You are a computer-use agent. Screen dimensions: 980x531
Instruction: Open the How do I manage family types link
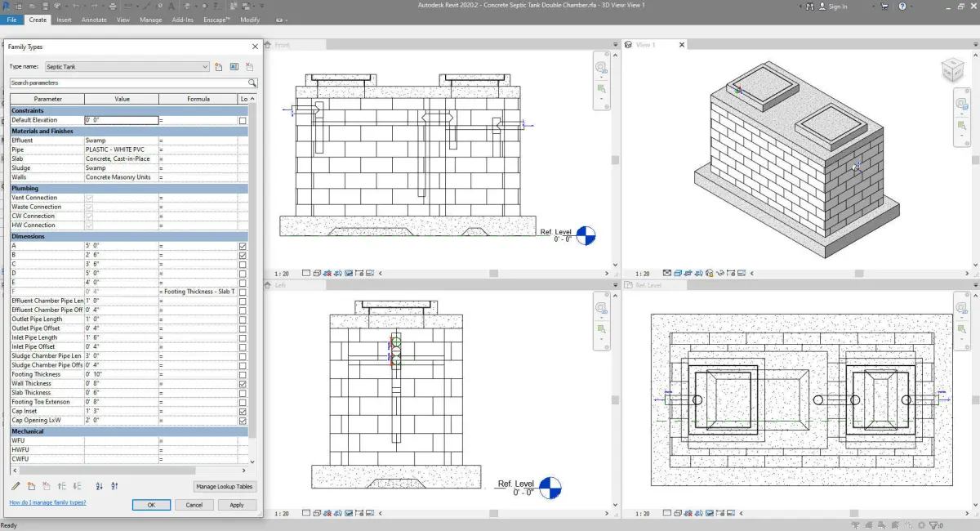coord(47,502)
